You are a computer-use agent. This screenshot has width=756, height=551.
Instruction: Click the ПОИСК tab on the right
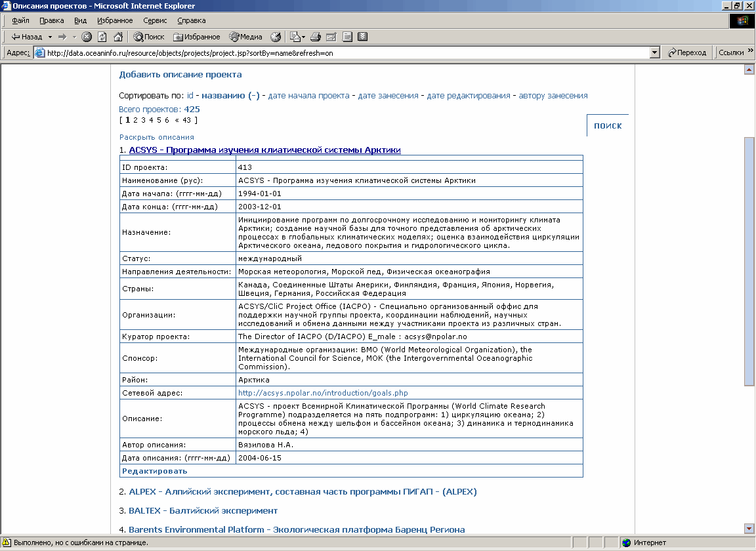click(x=608, y=126)
